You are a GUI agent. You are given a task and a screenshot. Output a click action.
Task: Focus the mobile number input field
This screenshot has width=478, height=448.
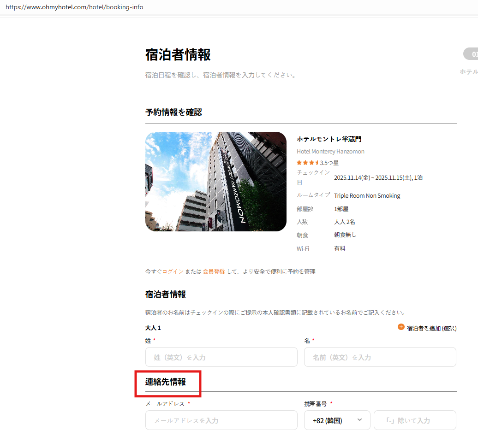coord(415,420)
